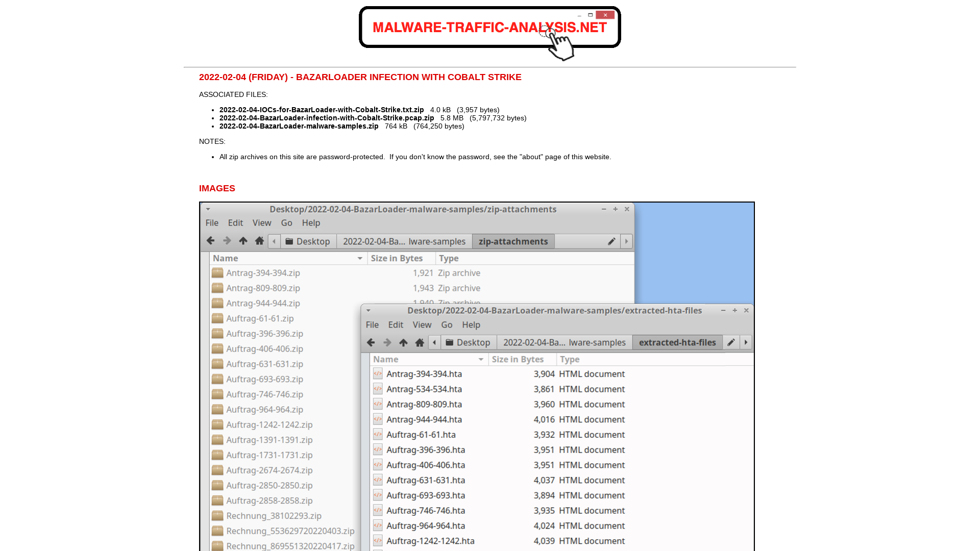
Task: Click home icon in extracted-hta-files window
Action: [x=420, y=342]
